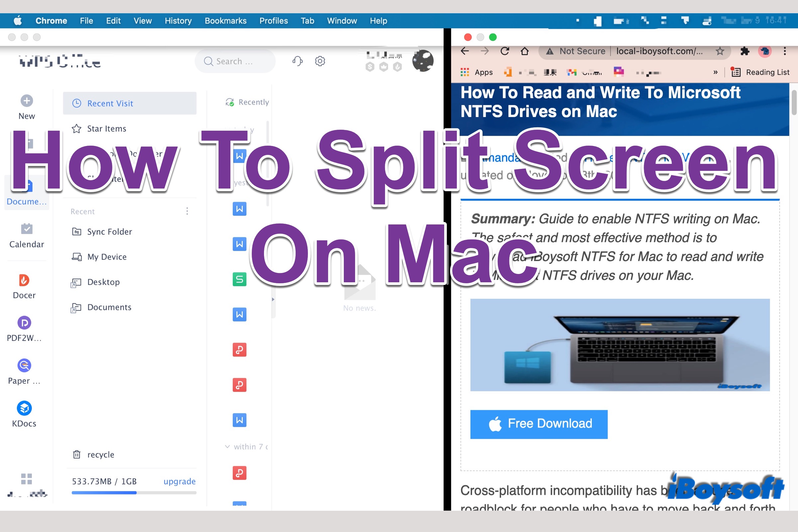Expand the within 7 days section in WPS
Screen dimensions: 798x532
(228, 446)
